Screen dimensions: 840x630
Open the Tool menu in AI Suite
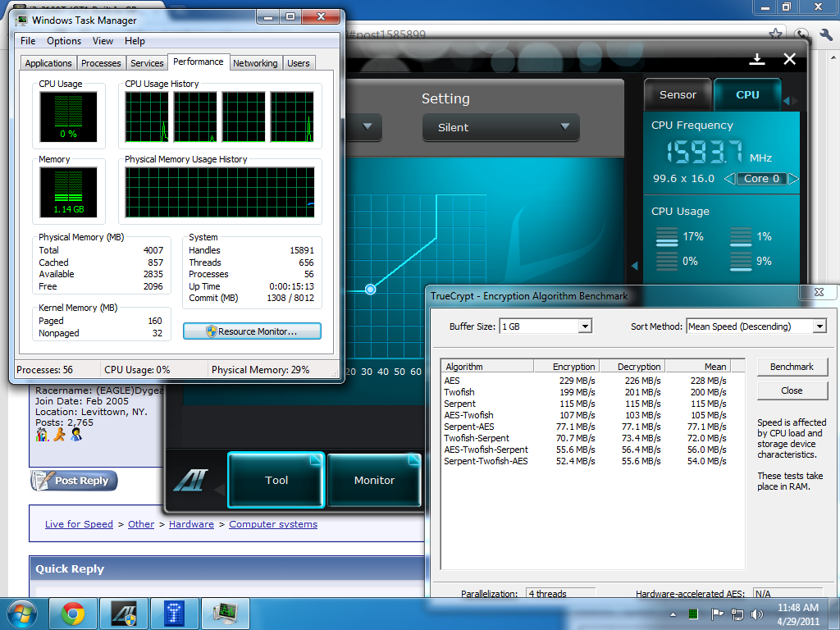pos(276,480)
